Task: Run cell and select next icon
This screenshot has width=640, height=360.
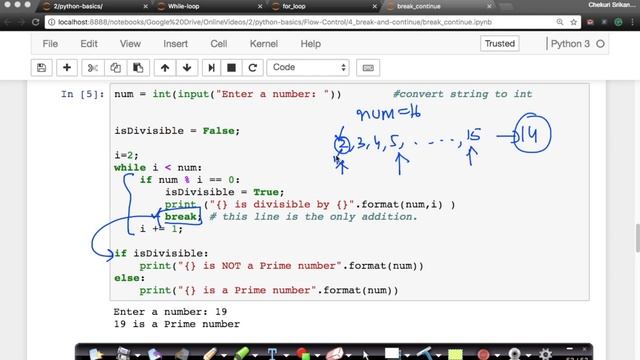Action: (x=211, y=68)
